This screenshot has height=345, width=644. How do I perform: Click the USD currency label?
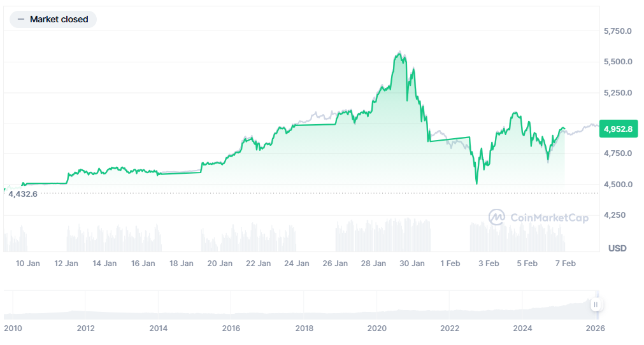[617, 248]
